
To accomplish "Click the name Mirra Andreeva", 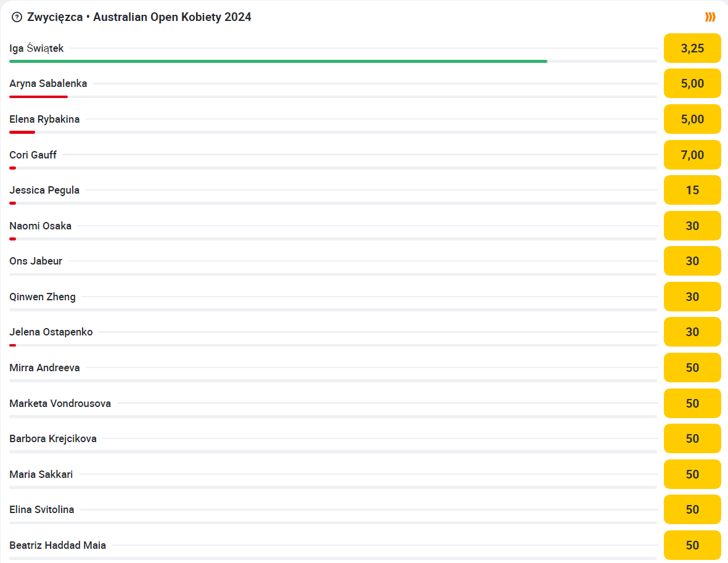I will click(x=44, y=368).
